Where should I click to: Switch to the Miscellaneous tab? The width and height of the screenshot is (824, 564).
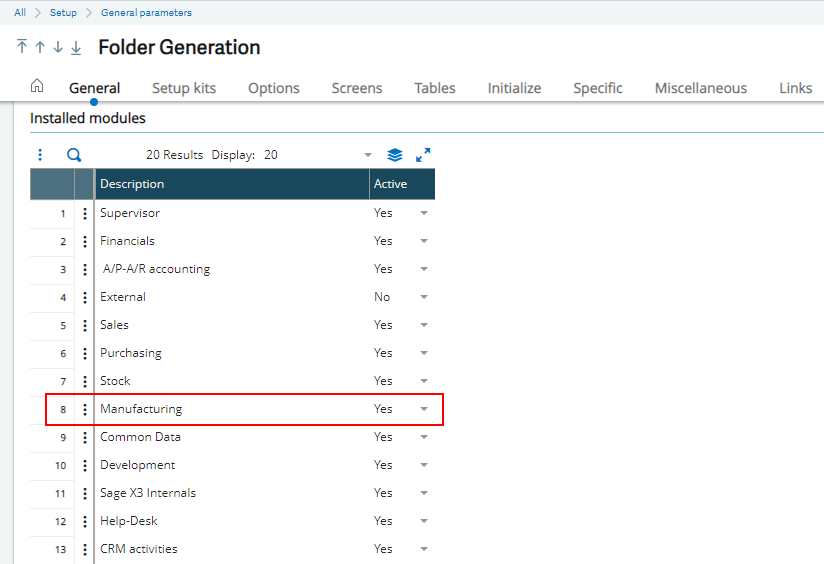(x=700, y=88)
